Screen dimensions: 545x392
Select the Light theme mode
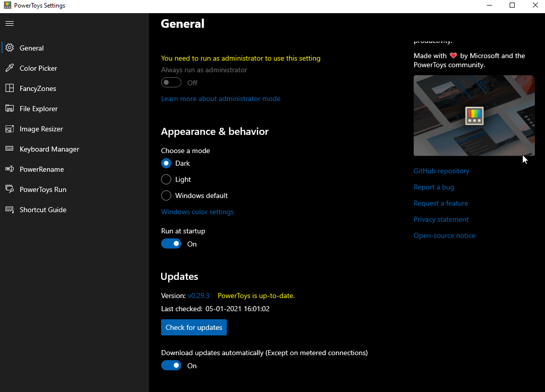pos(166,179)
